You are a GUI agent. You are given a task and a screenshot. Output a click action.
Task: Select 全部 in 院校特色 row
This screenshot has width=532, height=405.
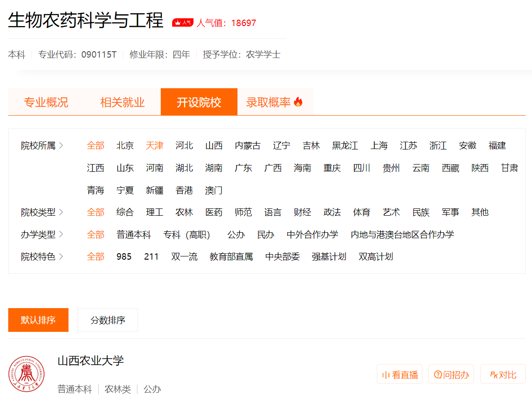click(x=95, y=256)
